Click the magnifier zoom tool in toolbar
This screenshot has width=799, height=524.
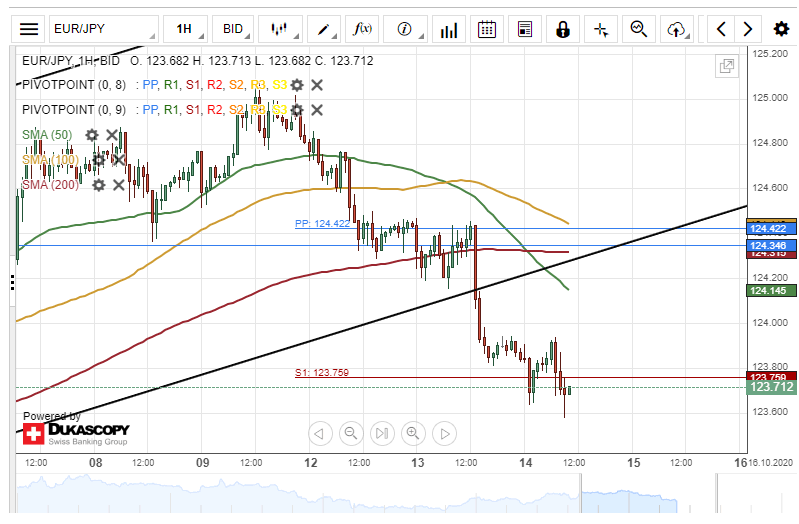tap(639, 29)
